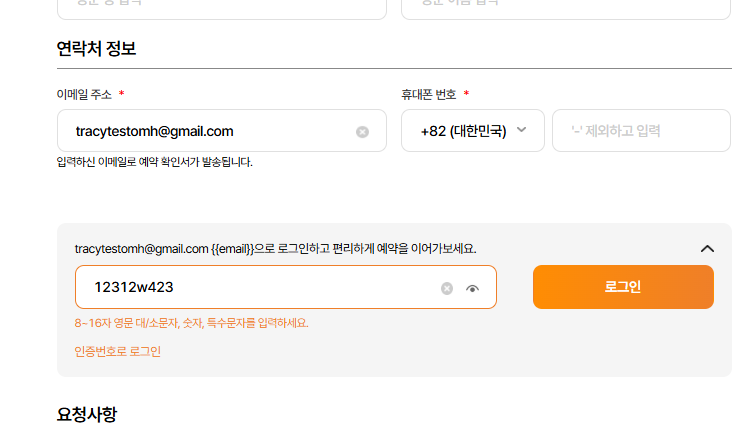The image size is (752, 426).
Task: Click the cut-off right input at the top
Action: [x=566, y=8]
